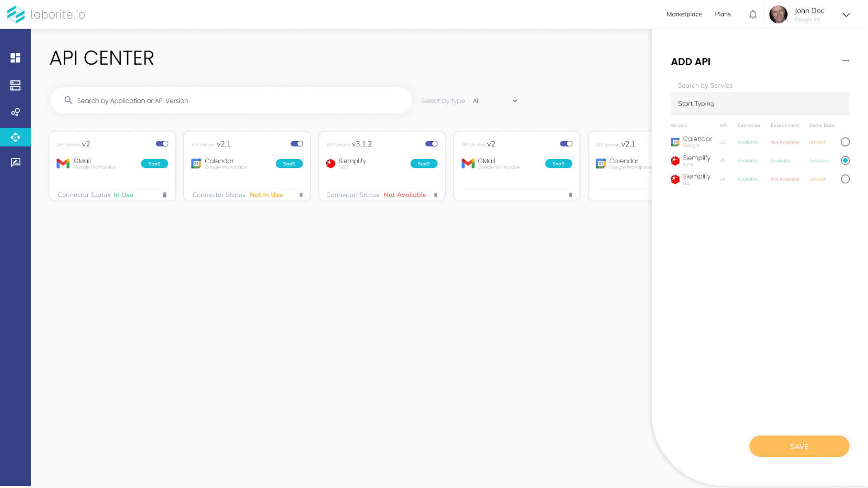Viewport: 868px width, 488px height.
Task: Disable the Siemplify v3.1.2 toggle
Action: tap(431, 144)
